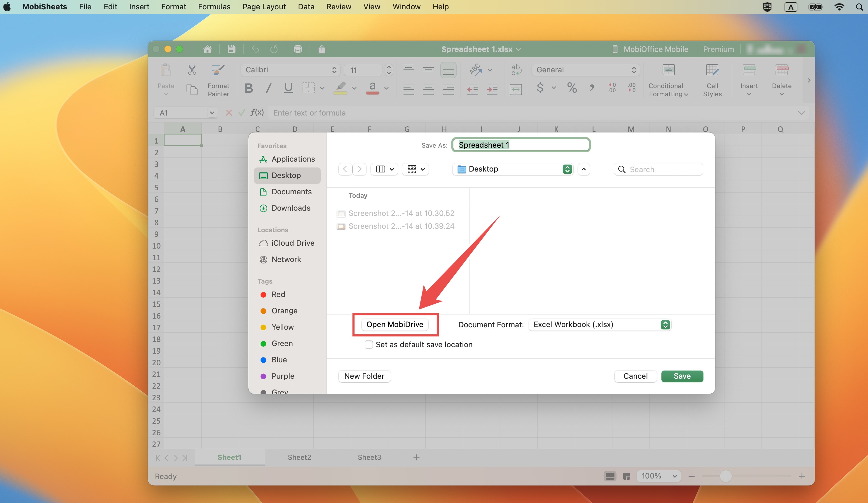Click the Home icon in title bar
This screenshot has width=868, height=503.
coord(207,49)
